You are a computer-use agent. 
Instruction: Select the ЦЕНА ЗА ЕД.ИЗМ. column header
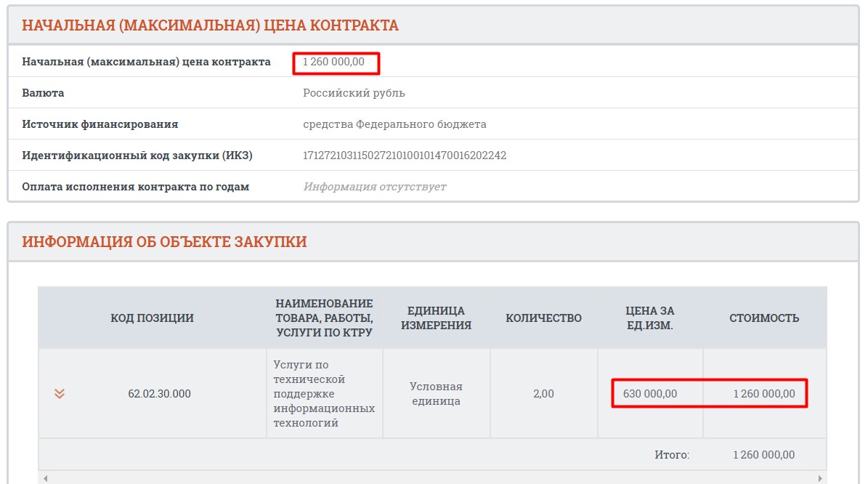click(x=650, y=318)
